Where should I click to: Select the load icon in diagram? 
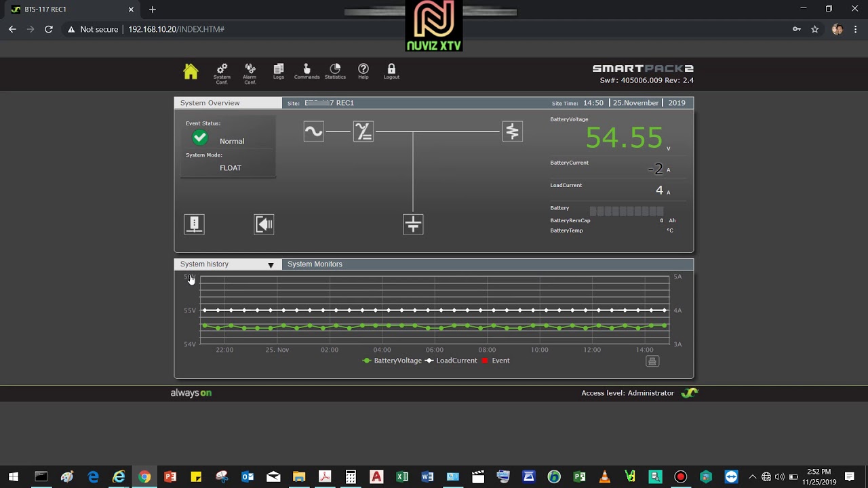click(x=512, y=131)
